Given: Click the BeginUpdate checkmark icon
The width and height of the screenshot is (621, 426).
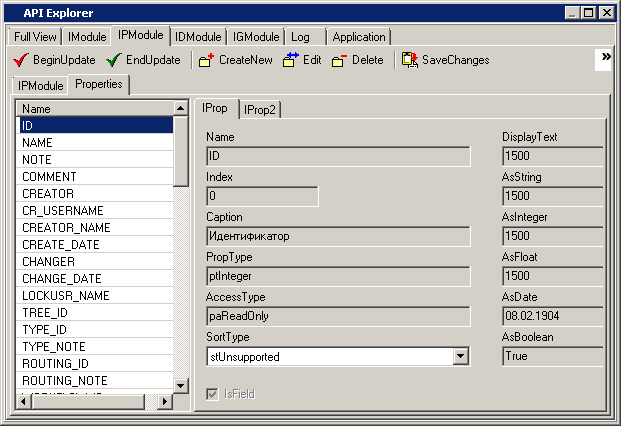Looking at the screenshot, I should coord(20,60).
